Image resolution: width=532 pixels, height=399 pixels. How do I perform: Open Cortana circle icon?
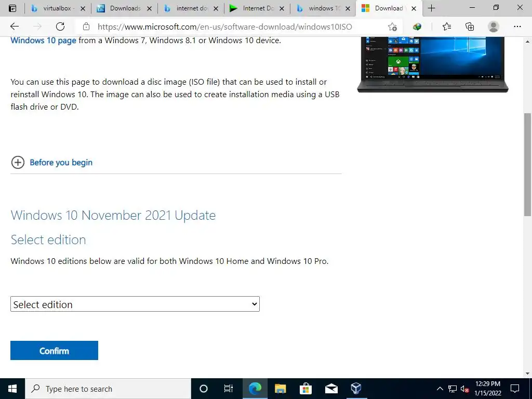(203, 389)
